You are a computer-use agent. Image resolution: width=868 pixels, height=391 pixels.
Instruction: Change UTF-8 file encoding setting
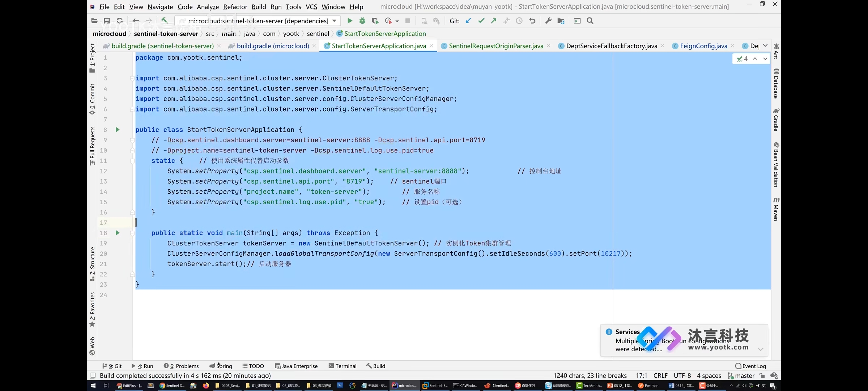click(682, 376)
